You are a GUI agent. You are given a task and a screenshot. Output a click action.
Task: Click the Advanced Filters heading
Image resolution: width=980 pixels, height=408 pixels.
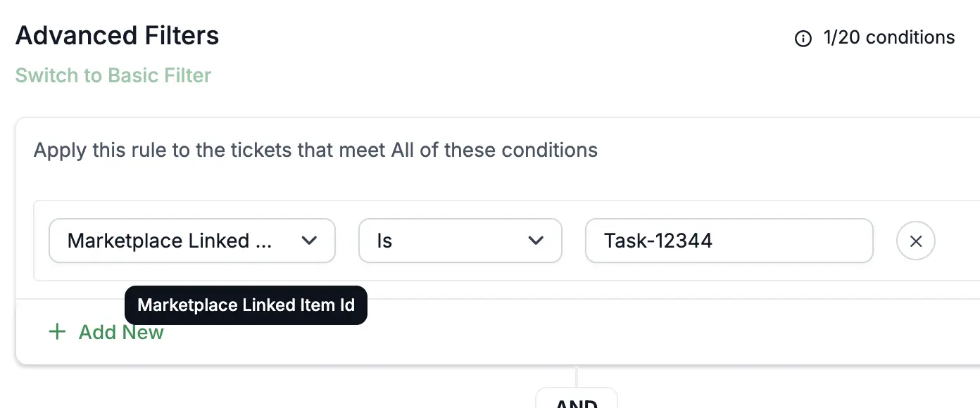[x=118, y=35]
